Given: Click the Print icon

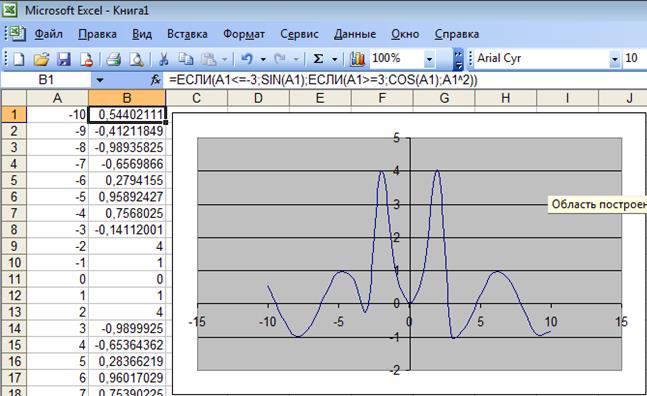Looking at the screenshot, I should point(113,59).
